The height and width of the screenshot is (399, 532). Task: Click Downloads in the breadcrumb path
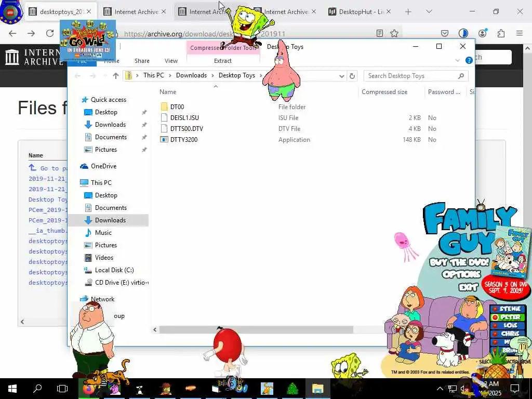click(191, 75)
